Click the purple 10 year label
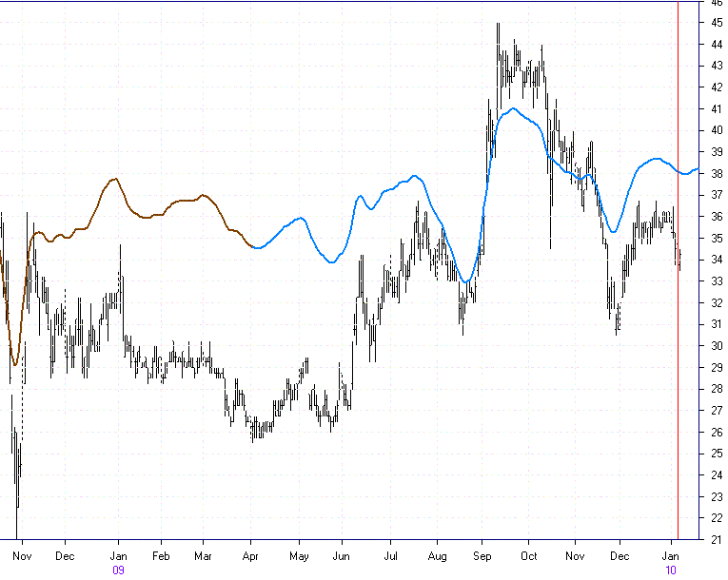Screen dimensions: 728x580 click(671, 570)
